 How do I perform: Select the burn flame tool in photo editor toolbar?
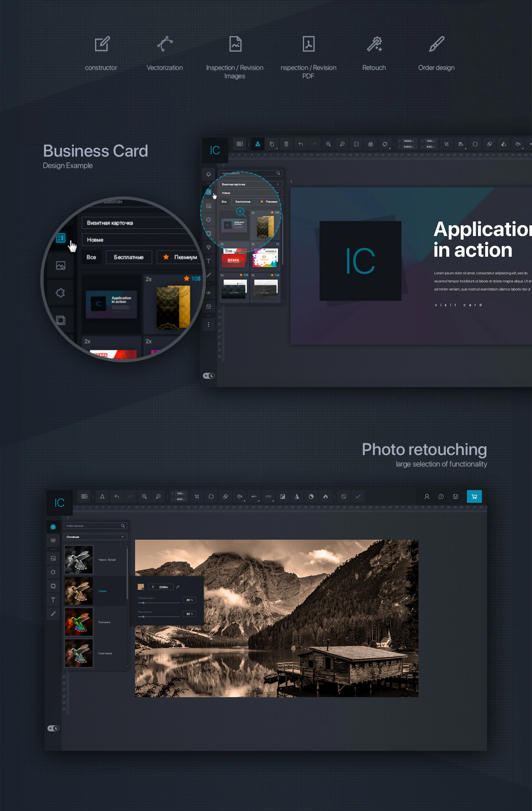pos(326,497)
